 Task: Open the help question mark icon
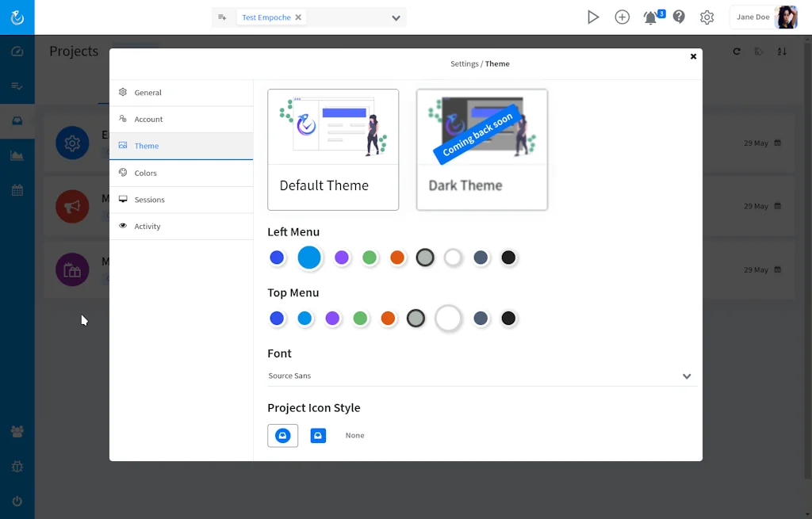(x=679, y=17)
